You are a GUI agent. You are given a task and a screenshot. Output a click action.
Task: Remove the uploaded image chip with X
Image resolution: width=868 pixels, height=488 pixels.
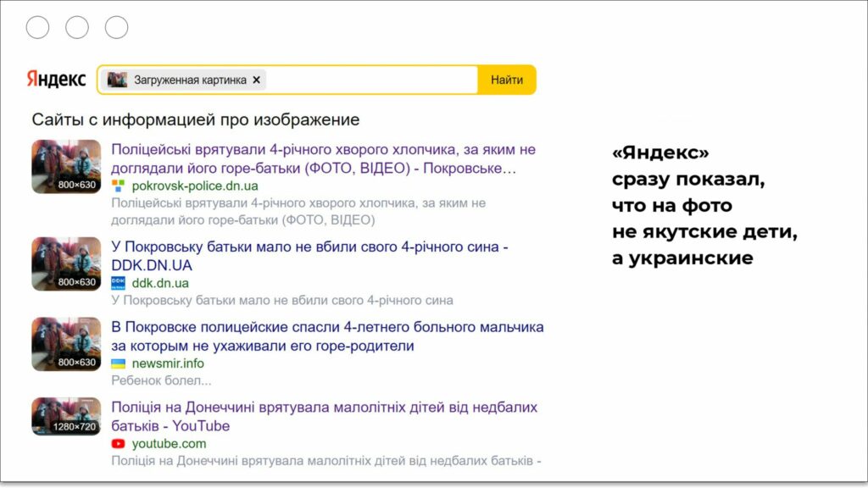pos(256,80)
